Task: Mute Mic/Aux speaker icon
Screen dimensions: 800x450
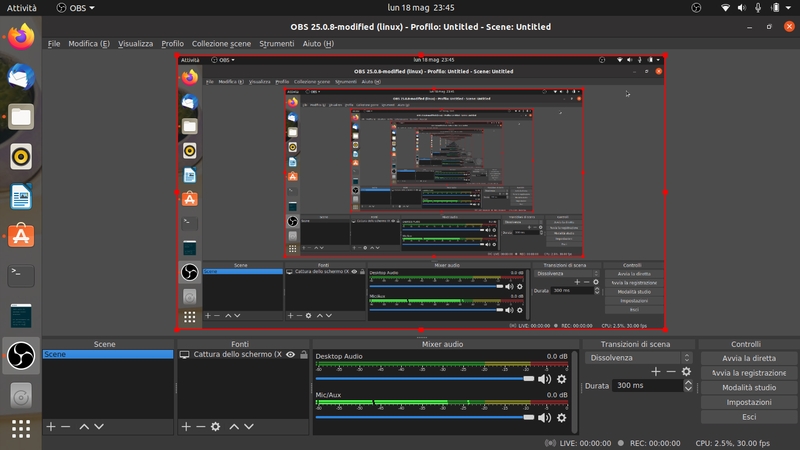Action: (x=544, y=418)
